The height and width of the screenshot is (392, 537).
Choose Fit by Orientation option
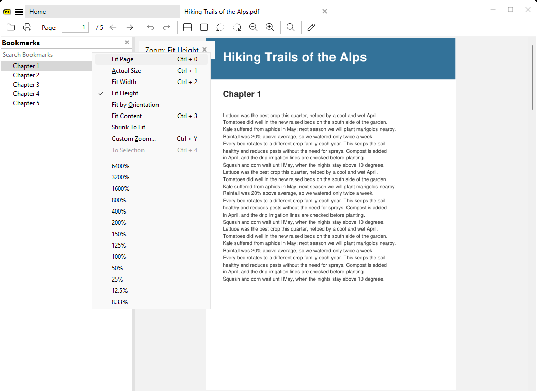point(151,105)
